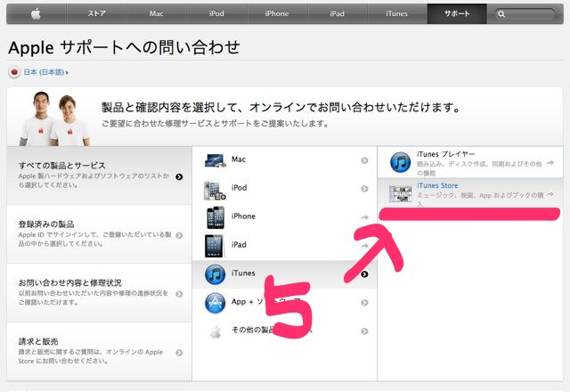Expand the Mac row chevron
570x392 pixels.
tap(364, 160)
